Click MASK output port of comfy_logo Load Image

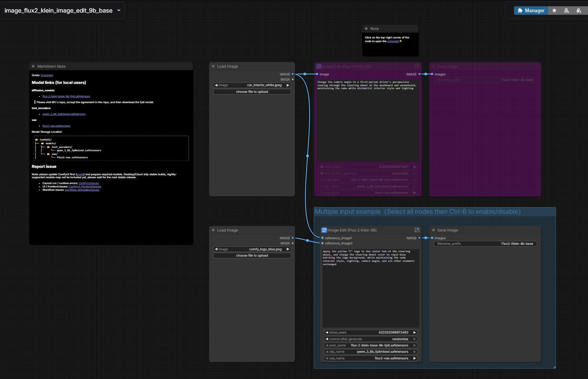293,243
